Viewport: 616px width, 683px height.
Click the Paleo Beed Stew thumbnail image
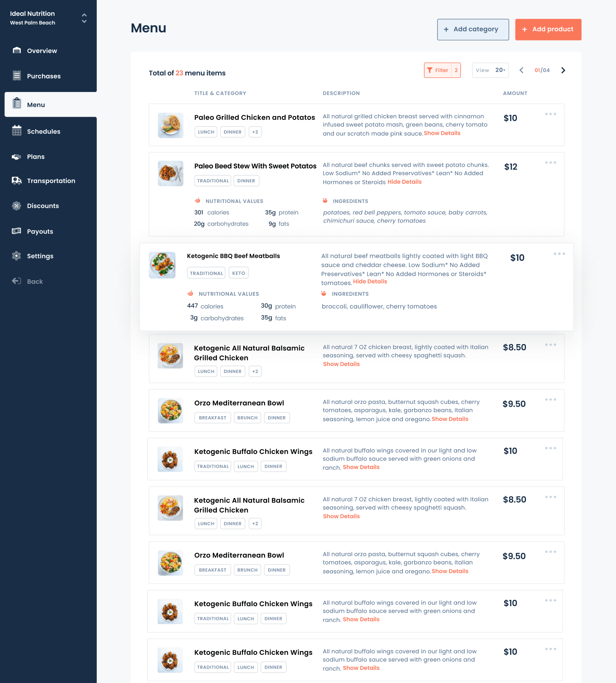(x=170, y=174)
